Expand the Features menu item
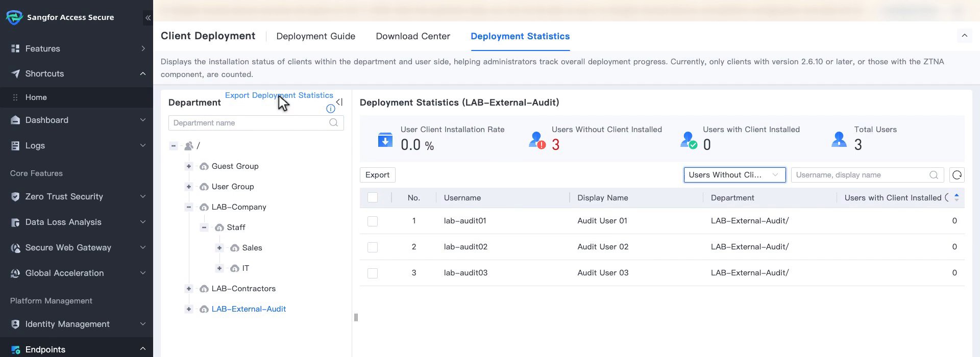The image size is (980, 357). 77,48
